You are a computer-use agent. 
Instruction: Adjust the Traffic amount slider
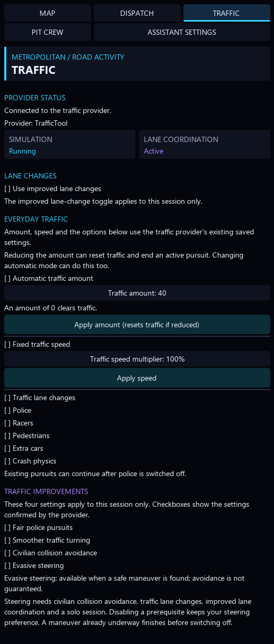coord(137,293)
